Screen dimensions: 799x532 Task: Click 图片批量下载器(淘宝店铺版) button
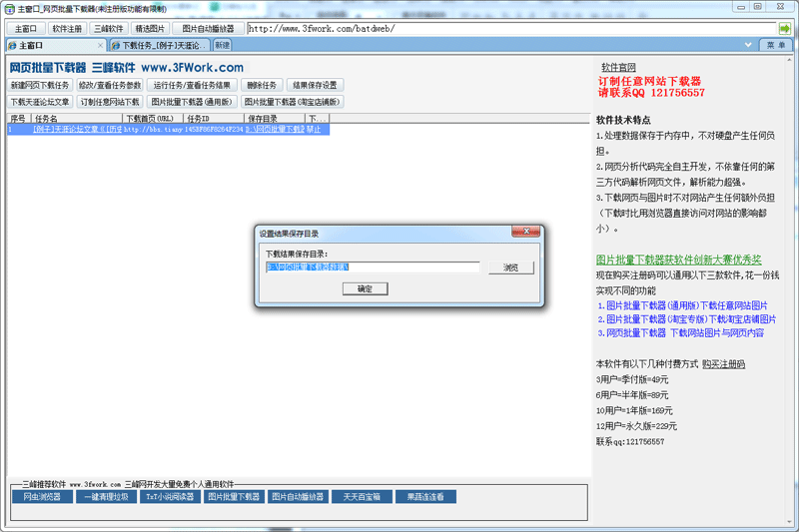click(x=292, y=102)
